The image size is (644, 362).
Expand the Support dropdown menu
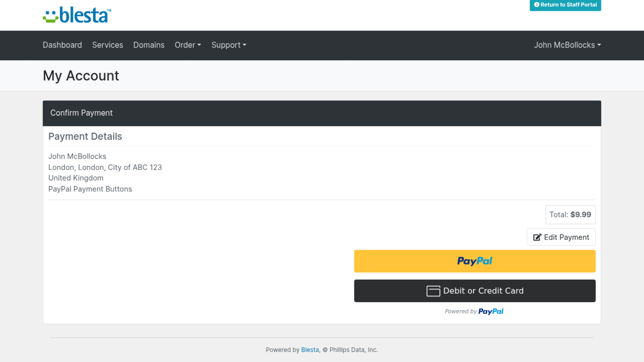tap(229, 45)
